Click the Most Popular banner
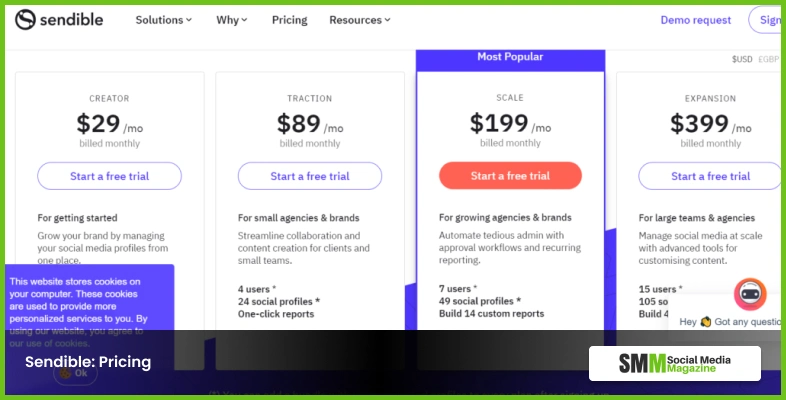 point(510,57)
